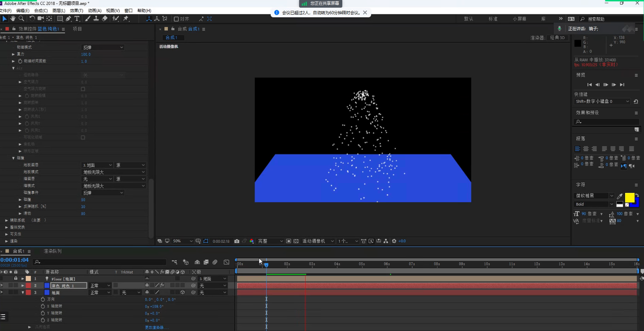The image size is (644, 331).
Task: Click the yellow fill color swatch
Action: click(629, 197)
